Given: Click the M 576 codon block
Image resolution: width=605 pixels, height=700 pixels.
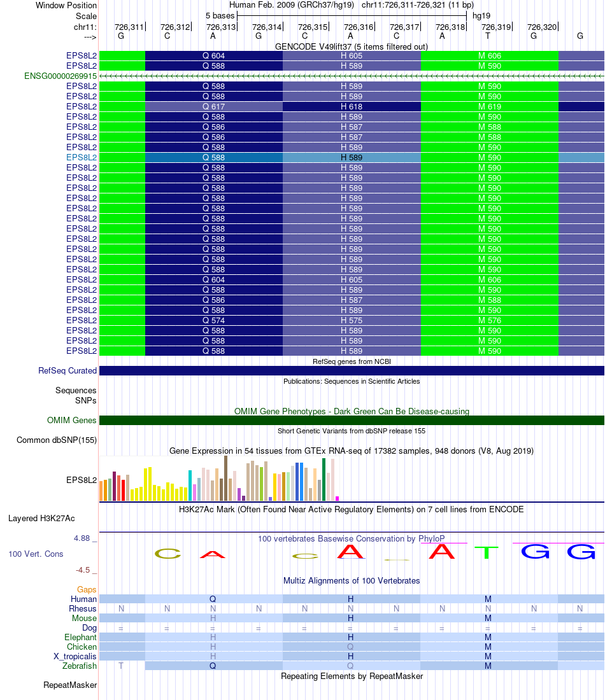Looking at the screenshot, I should pyautogui.click(x=490, y=320).
